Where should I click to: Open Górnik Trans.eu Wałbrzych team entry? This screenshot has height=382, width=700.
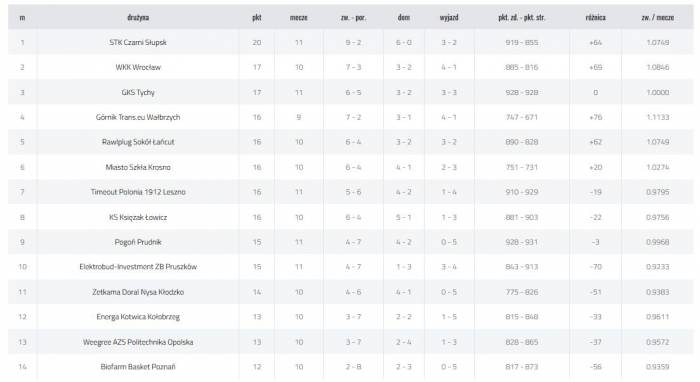[138, 117]
